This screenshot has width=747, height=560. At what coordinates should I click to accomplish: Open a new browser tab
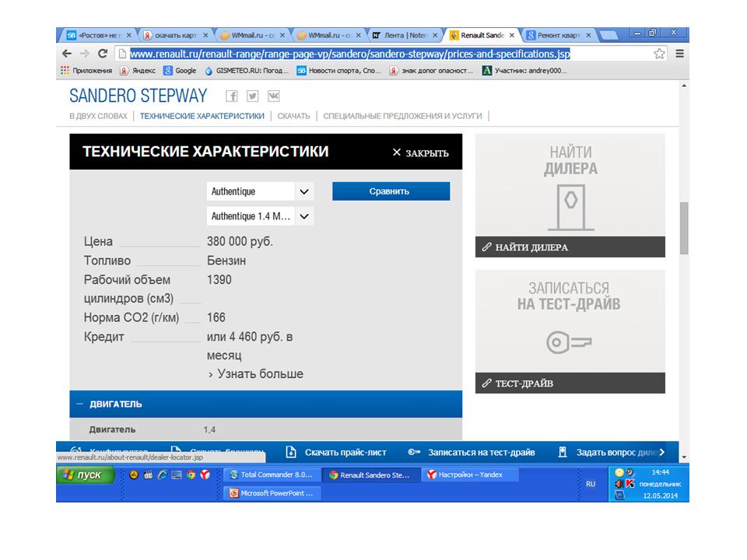coord(608,35)
